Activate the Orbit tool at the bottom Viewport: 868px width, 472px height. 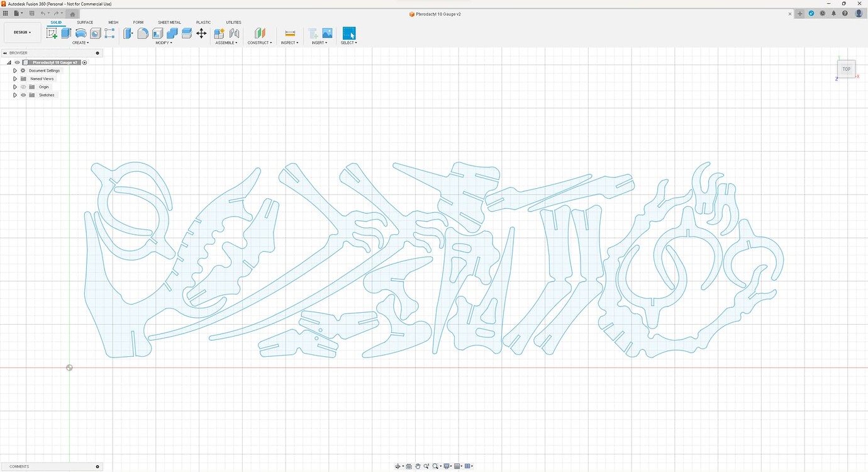pos(398,466)
